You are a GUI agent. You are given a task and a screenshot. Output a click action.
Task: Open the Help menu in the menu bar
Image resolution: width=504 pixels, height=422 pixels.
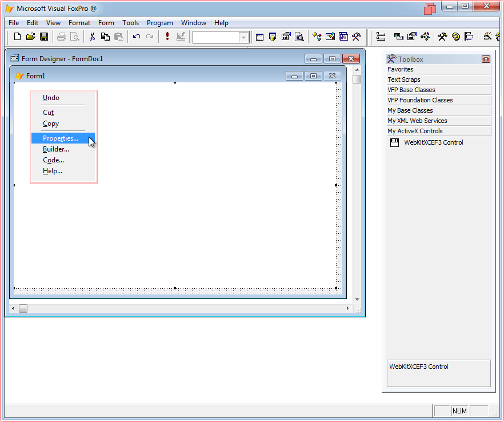[x=221, y=23]
